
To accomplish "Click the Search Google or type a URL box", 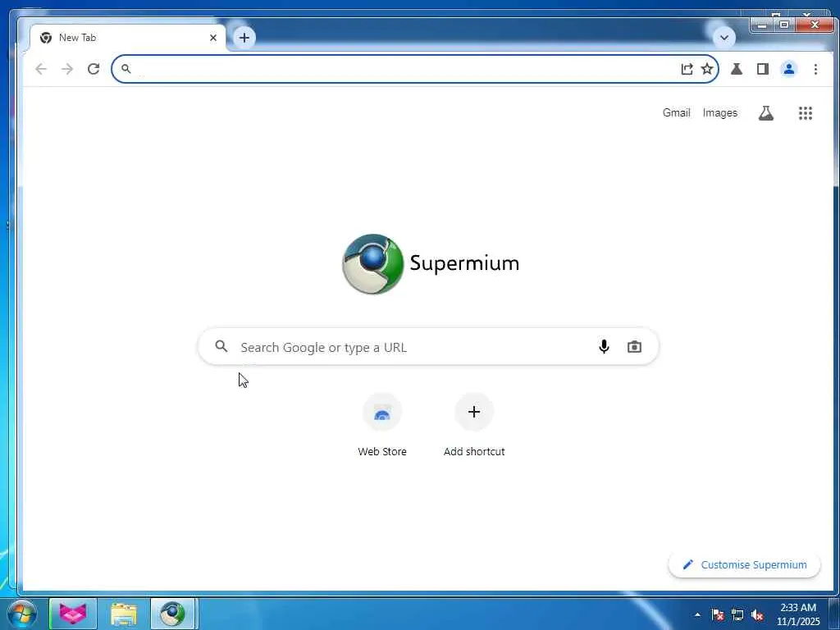I will 428,347.
